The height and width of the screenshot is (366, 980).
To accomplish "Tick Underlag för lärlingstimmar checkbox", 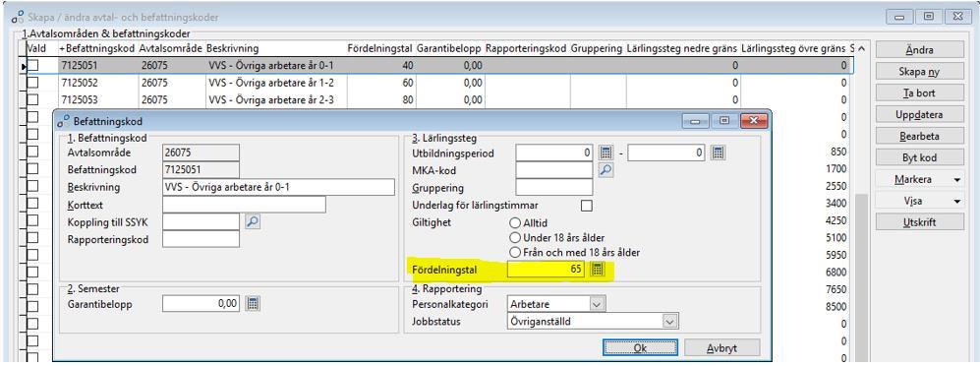I will 586,206.
